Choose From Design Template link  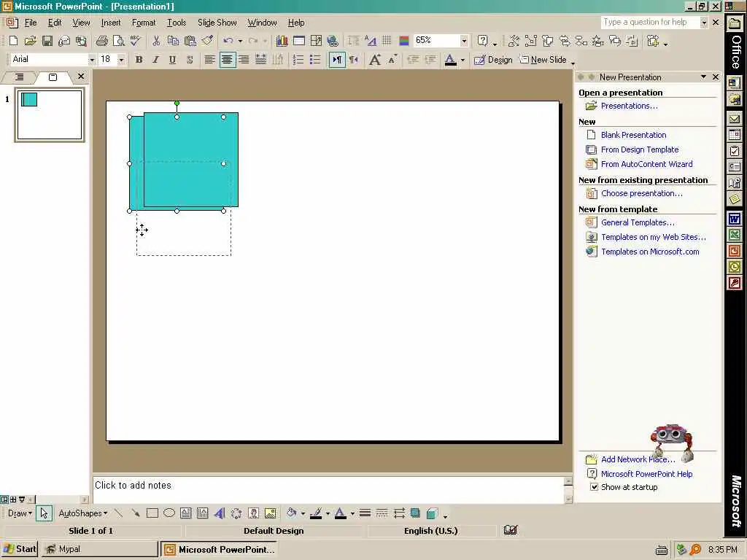tap(640, 149)
